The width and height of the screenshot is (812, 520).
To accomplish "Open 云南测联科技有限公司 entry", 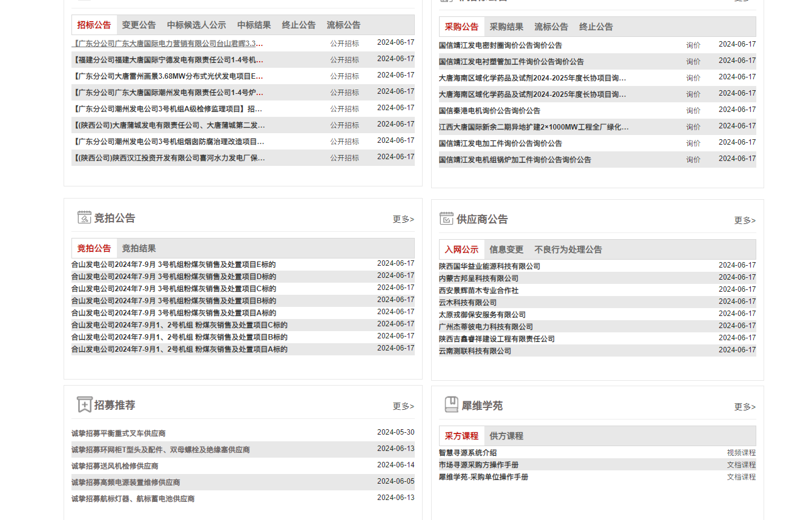I will [475, 351].
